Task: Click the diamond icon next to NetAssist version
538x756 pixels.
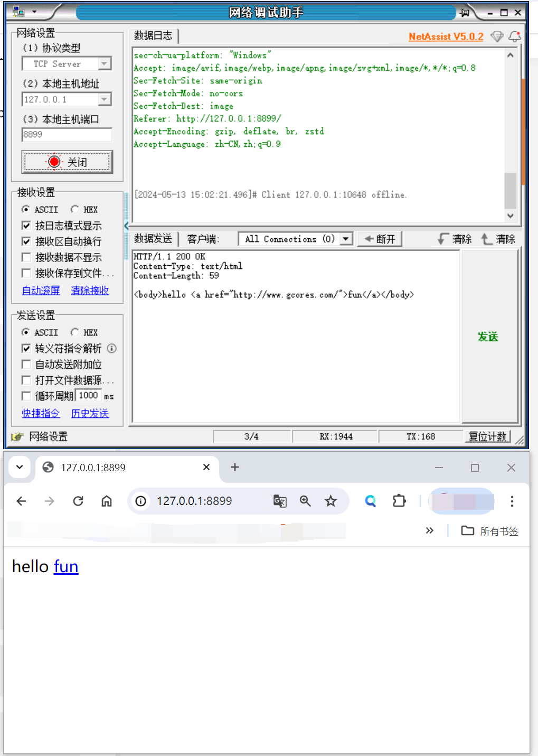Action: (497, 36)
